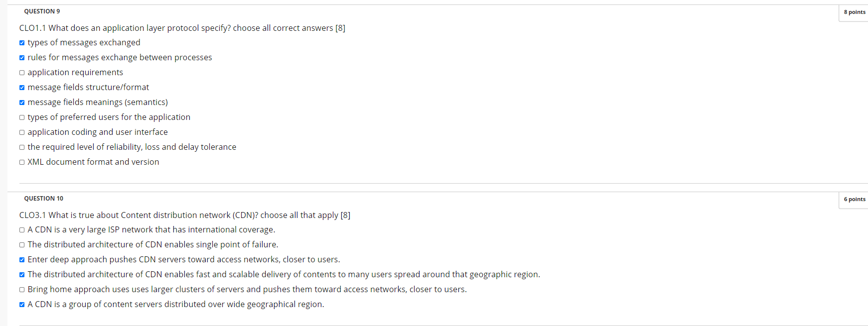Uncheck "message fields structure/format" answer
Image resolution: width=868 pixels, height=326 pixels.
coord(22,88)
